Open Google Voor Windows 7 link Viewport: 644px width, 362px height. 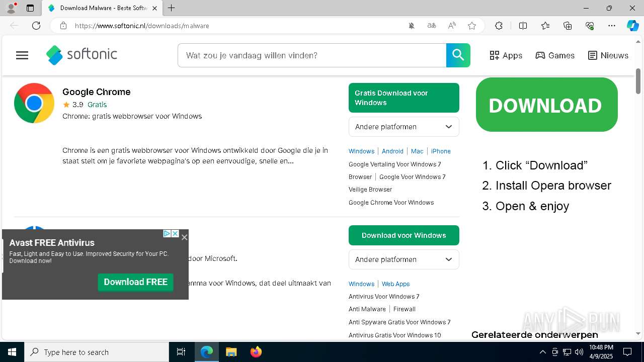tap(413, 176)
